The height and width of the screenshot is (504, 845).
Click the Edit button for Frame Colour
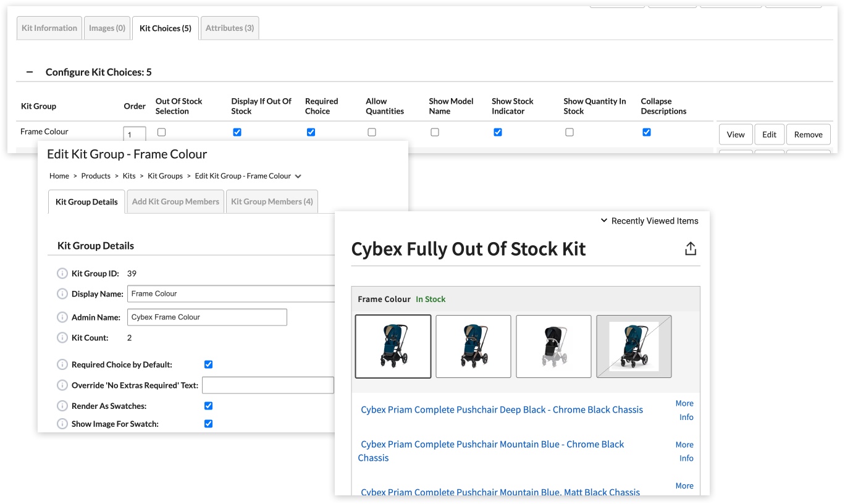[769, 135]
